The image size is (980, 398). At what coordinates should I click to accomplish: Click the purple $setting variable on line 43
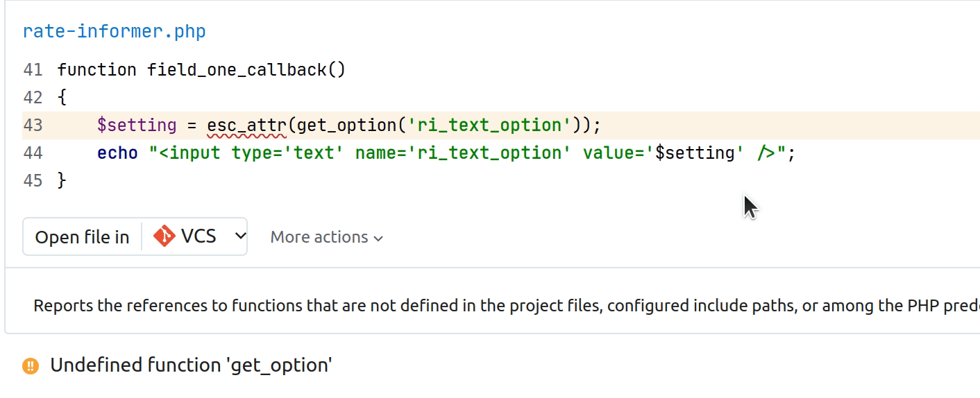point(137,126)
